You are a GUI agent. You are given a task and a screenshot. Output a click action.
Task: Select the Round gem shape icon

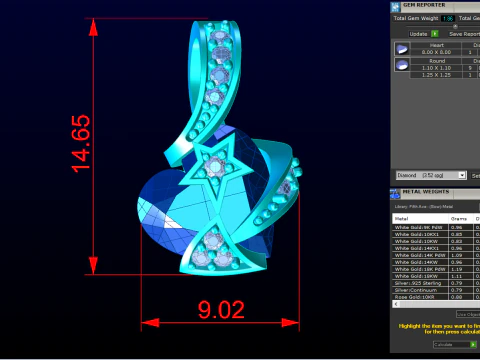pos(402,64)
